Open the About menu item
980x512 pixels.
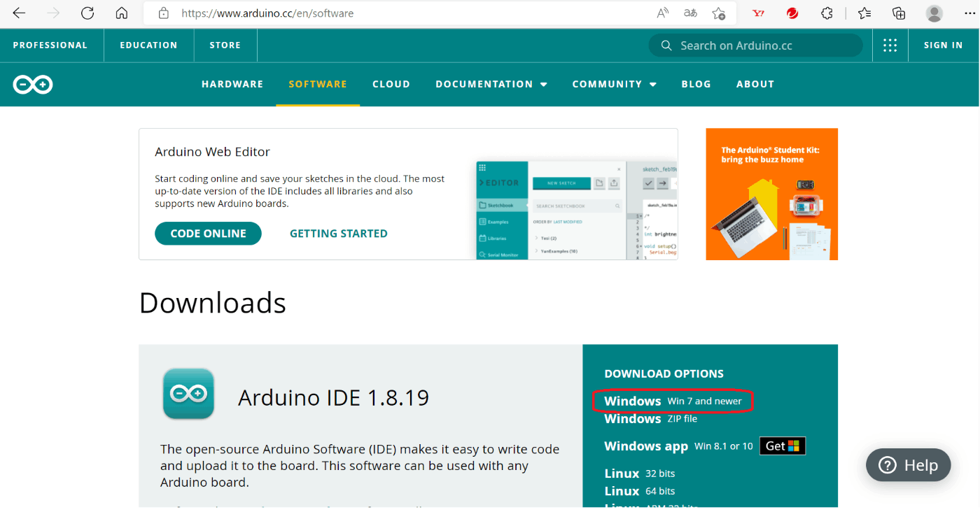click(755, 84)
